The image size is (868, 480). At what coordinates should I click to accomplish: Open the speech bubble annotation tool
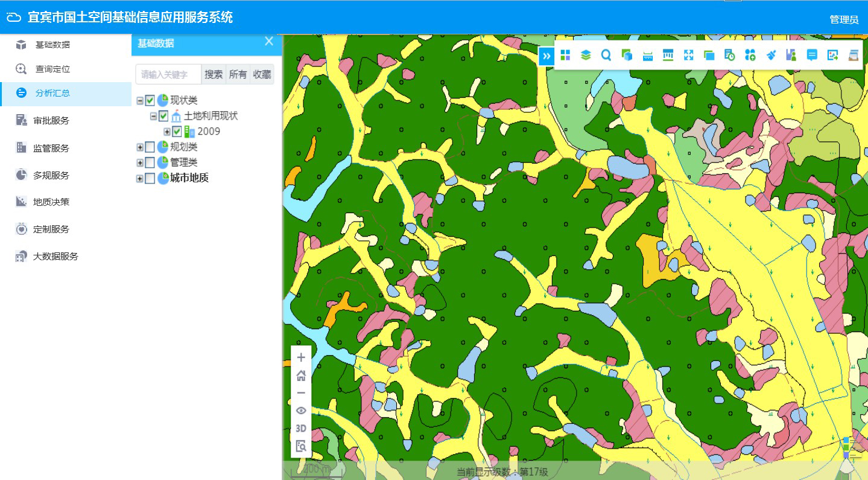(x=812, y=56)
